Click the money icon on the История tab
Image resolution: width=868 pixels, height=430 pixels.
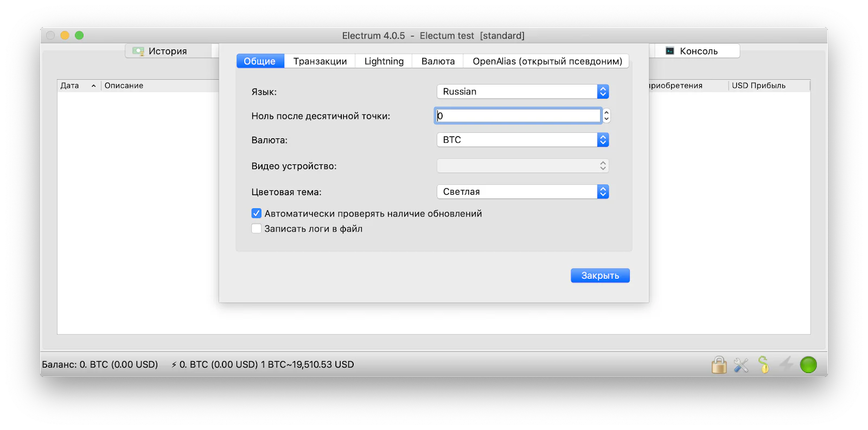click(x=138, y=51)
